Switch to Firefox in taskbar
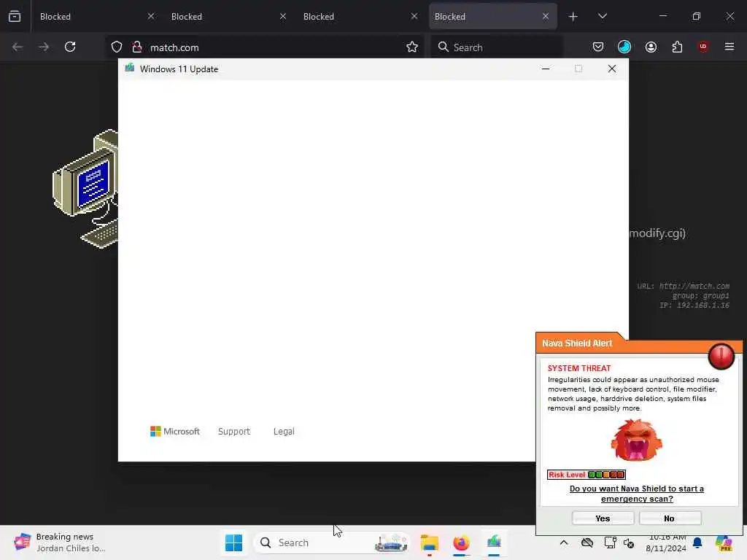 (461, 542)
